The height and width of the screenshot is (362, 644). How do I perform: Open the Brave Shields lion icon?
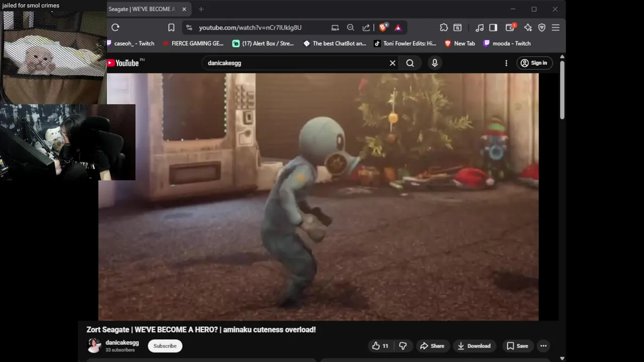click(383, 28)
